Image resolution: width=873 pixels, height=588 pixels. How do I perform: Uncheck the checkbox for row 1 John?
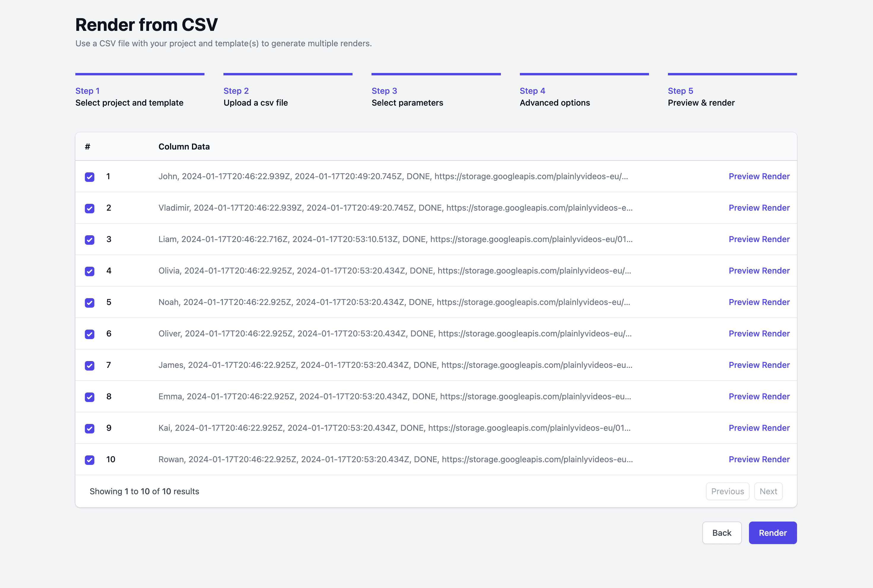pos(90,177)
